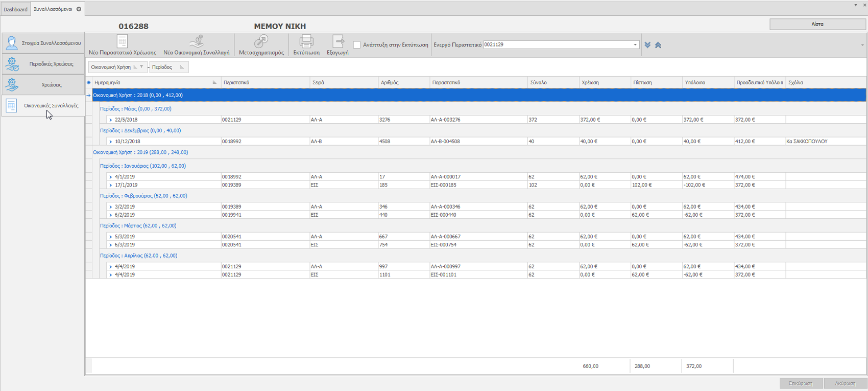Select Οικονομική Χρήση 2019 group row
Screen dimensions: 868x391
[x=140, y=152]
